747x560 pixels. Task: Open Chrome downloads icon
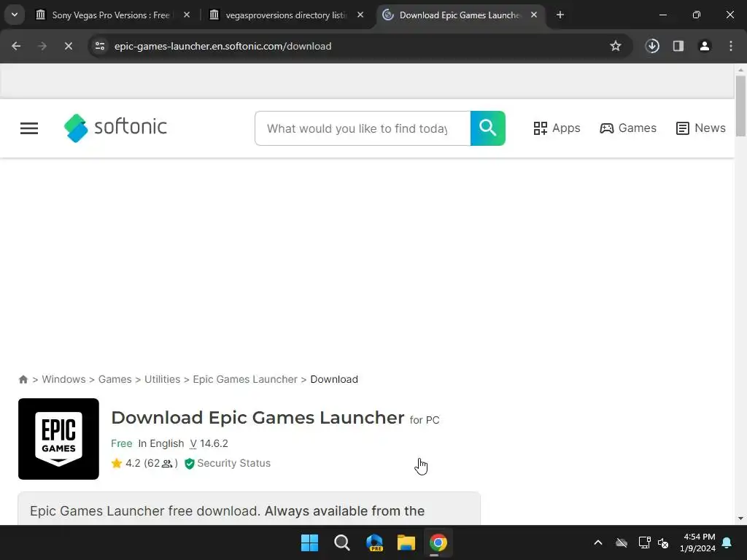coord(652,46)
